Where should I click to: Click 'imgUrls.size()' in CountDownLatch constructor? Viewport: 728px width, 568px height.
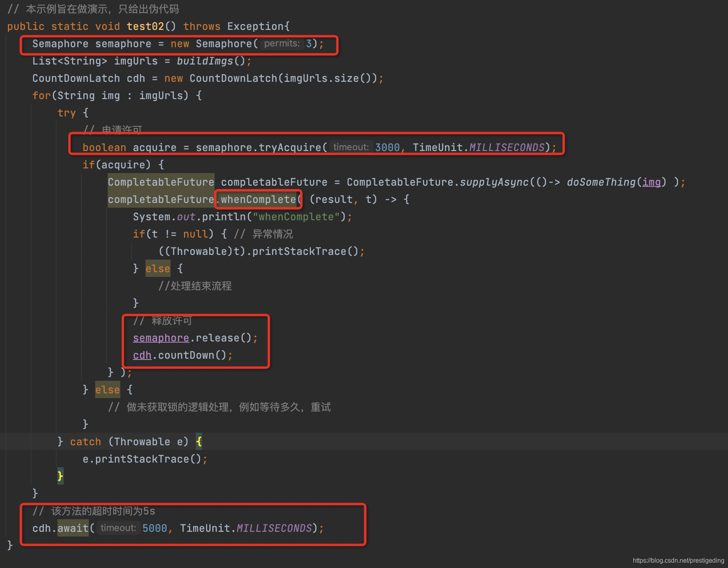click(x=328, y=78)
